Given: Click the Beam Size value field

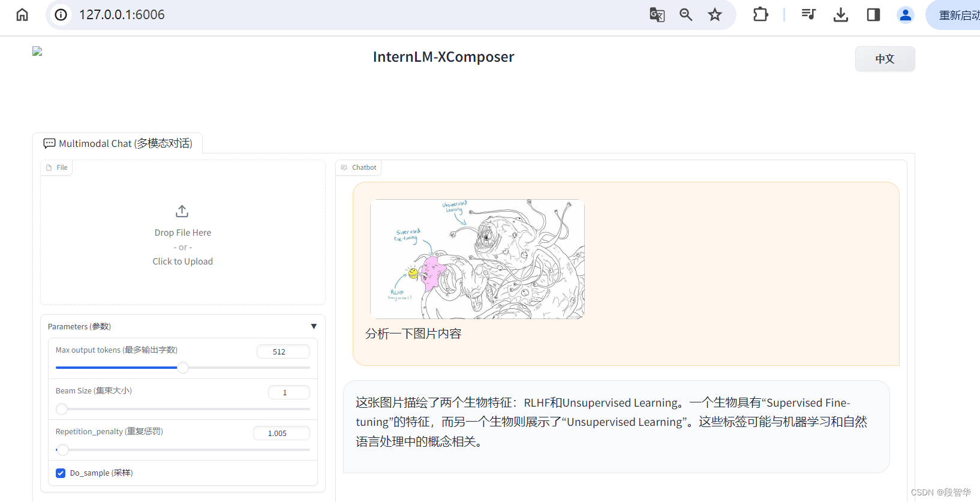Looking at the screenshot, I should 288,392.
